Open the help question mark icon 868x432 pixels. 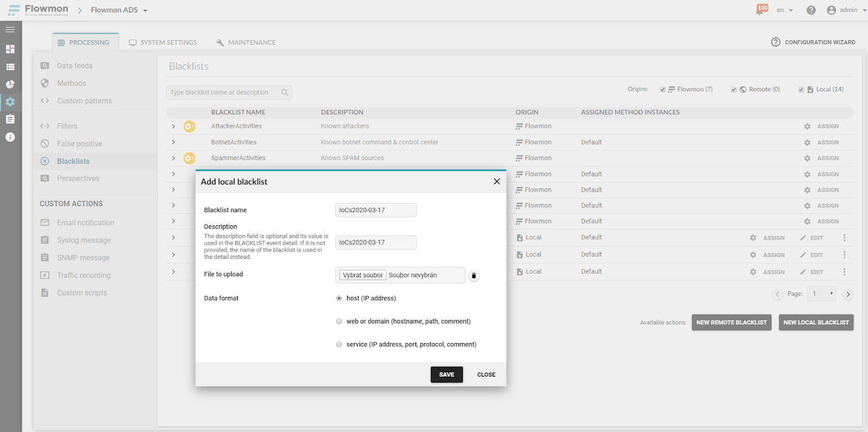tap(810, 10)
